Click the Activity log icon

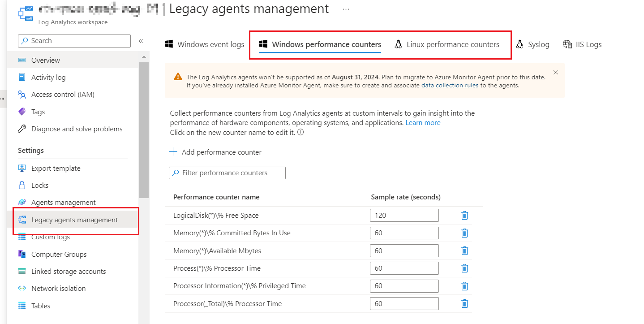[22, 77]
